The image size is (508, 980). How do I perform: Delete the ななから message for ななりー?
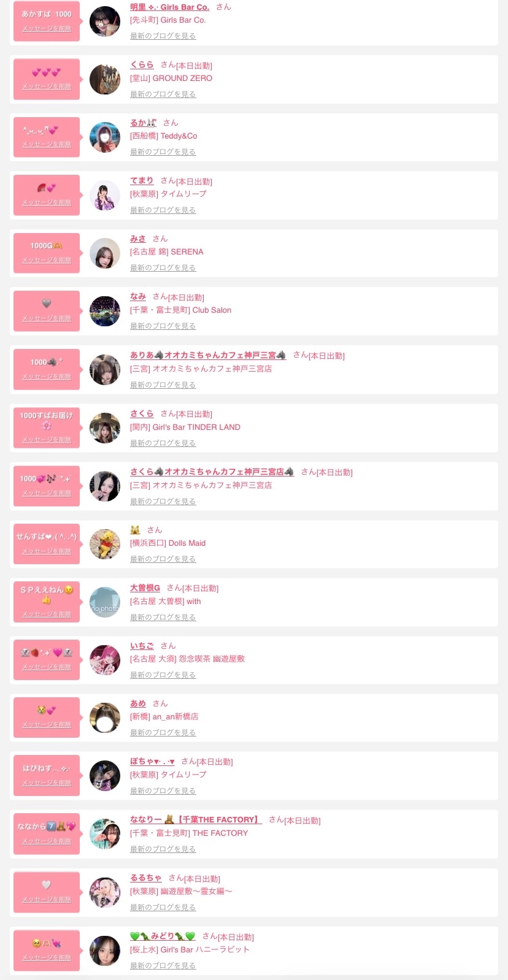[47, 841]
